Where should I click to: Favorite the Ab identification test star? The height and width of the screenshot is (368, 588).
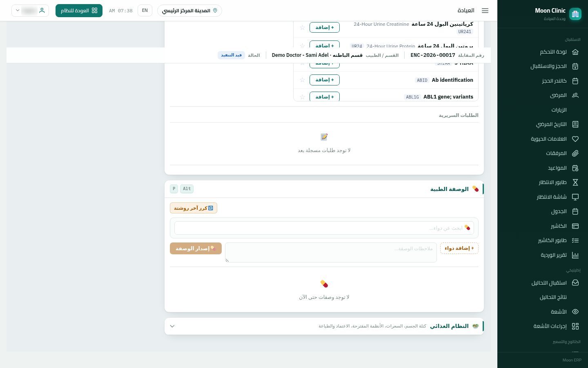(x=302, y=80)
